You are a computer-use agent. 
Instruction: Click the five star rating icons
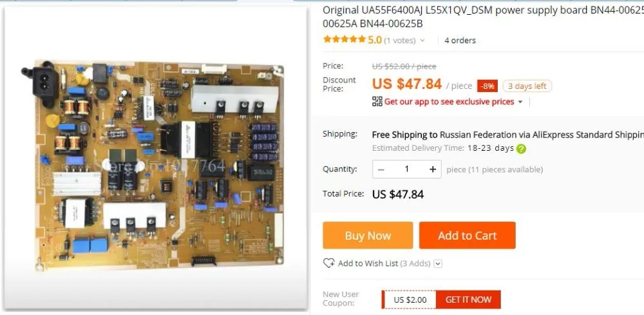(x=344, y=39)
